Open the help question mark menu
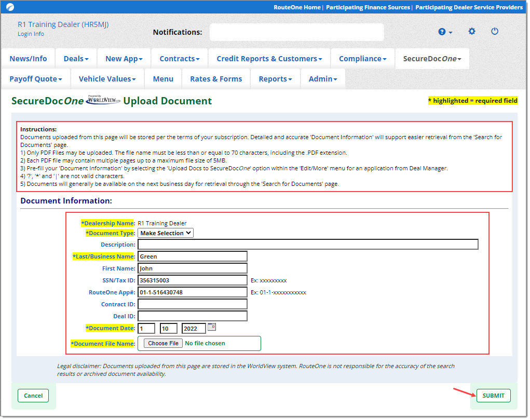 coord(445,32)
